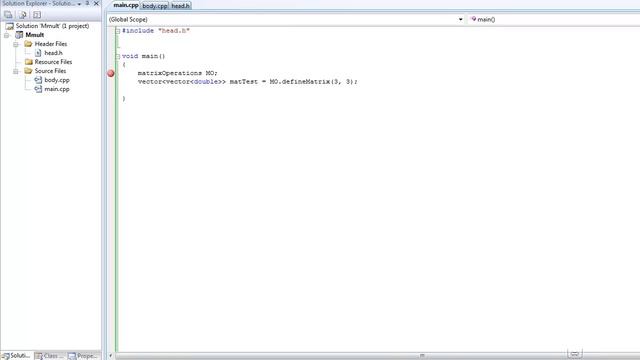Viewport: 640px width, 360px height.
Task: Collapse the Mmult project tree node
Action: pos(7,35)
